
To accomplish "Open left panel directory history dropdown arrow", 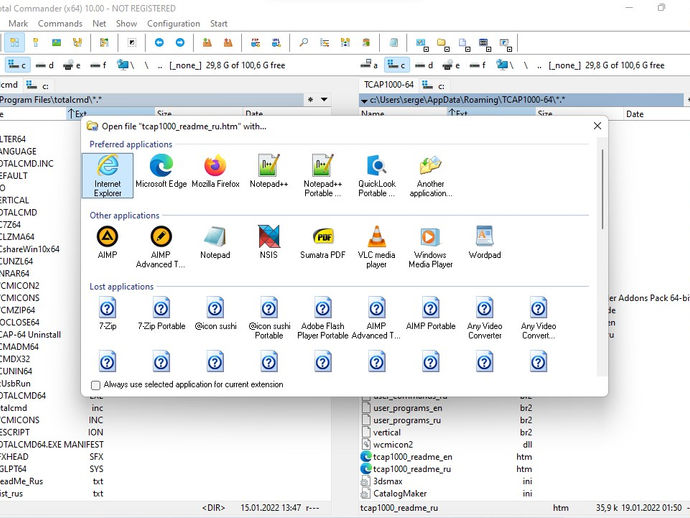I will (x=324, y=100).
